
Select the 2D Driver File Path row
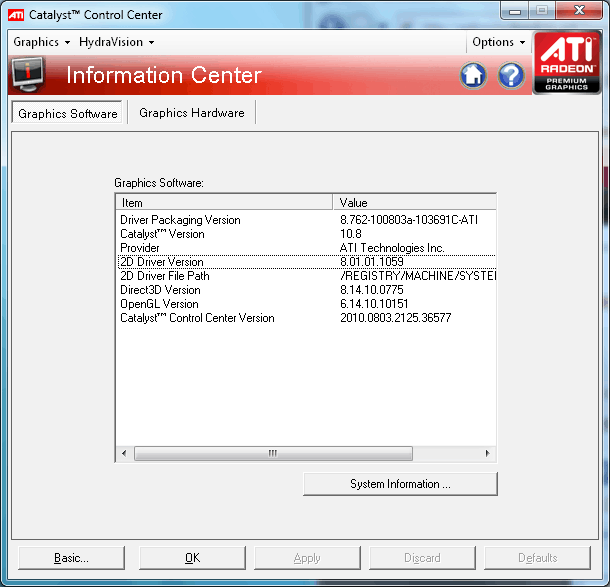pyautogui.click(x=307, y=276)
